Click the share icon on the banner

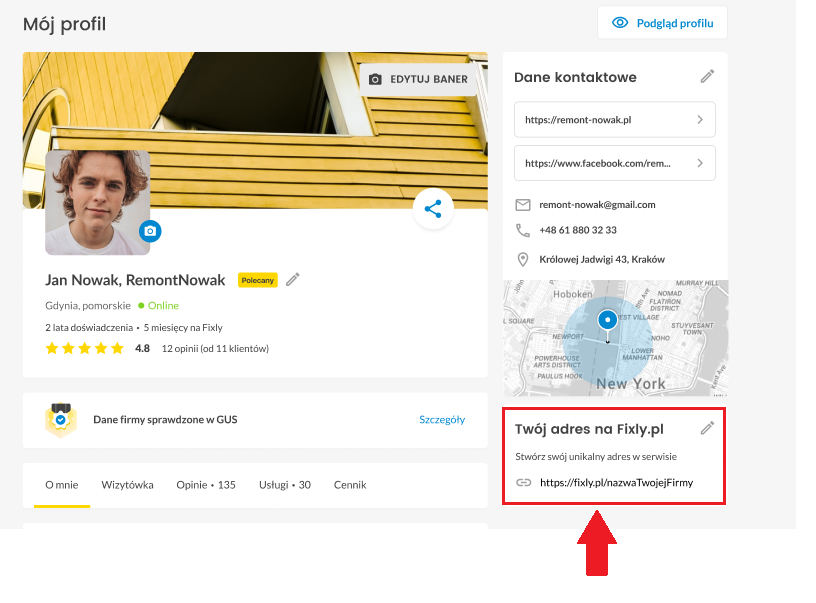[433, 209]
